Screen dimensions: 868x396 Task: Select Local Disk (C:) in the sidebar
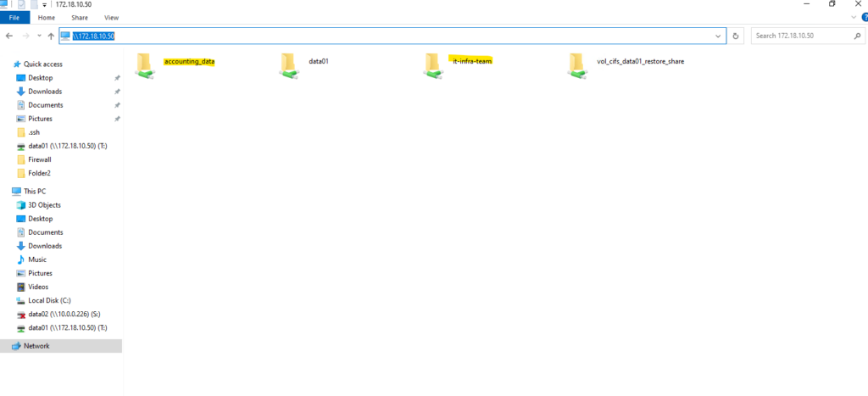point(50,300)
